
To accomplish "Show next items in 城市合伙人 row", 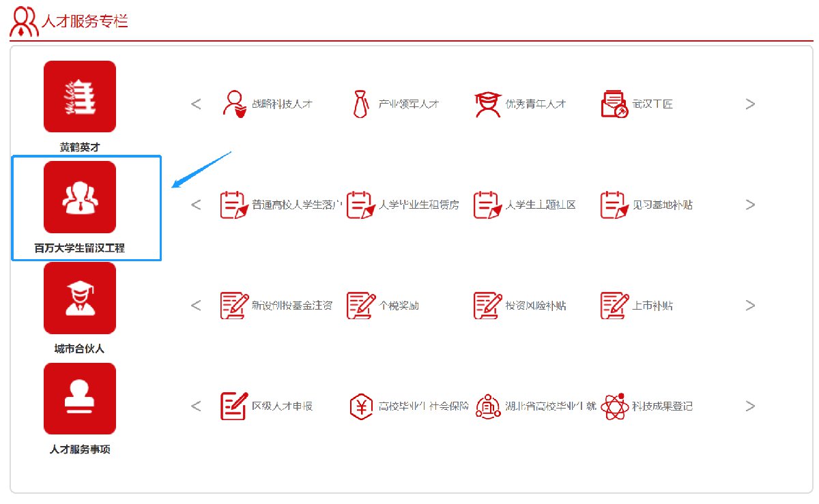I will (x=750, y=306).
